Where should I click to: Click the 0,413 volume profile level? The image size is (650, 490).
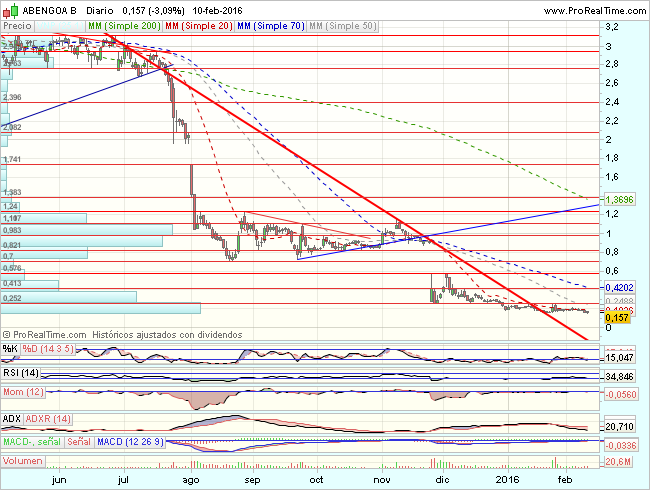coord(12,284)
